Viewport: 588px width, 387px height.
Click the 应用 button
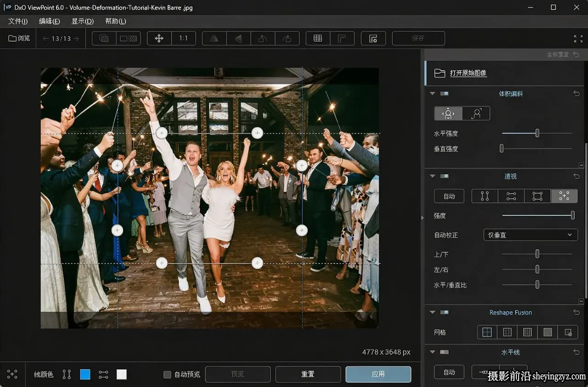tap(378, 374)
